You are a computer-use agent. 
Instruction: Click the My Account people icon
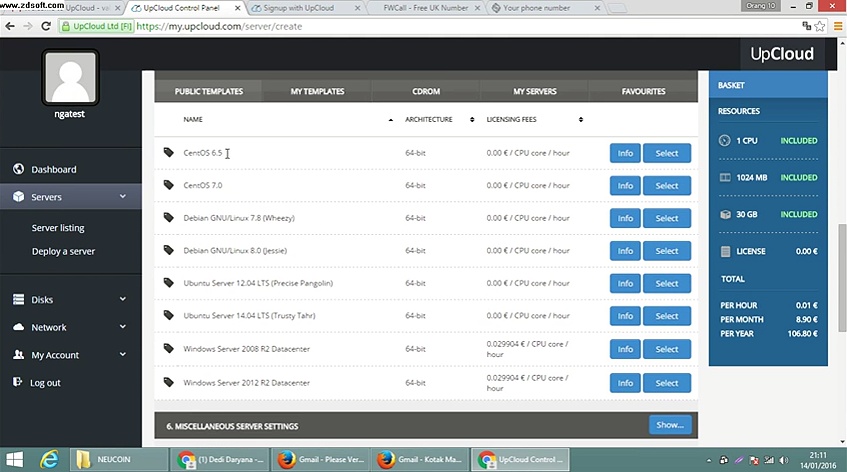18,355
